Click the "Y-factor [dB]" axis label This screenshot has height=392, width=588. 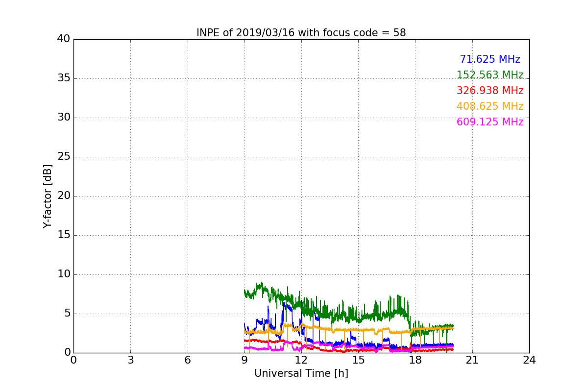48,196
